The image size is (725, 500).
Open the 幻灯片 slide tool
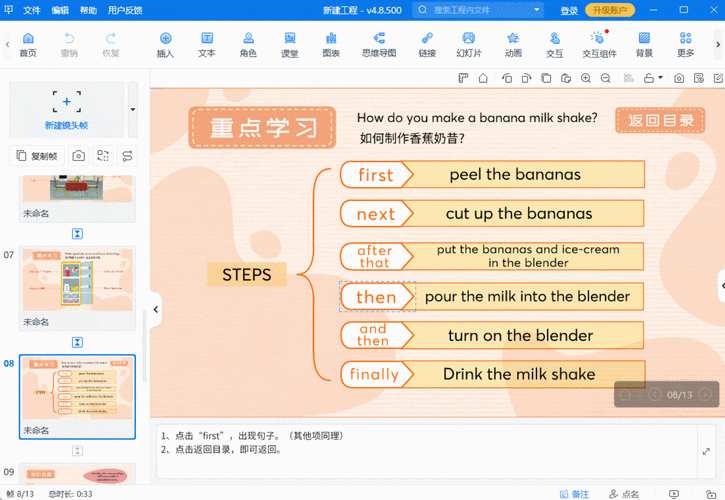click(468, 44)
